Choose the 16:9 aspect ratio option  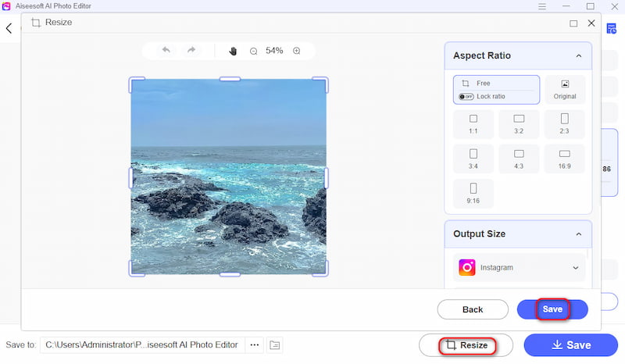tap(564, 159)
